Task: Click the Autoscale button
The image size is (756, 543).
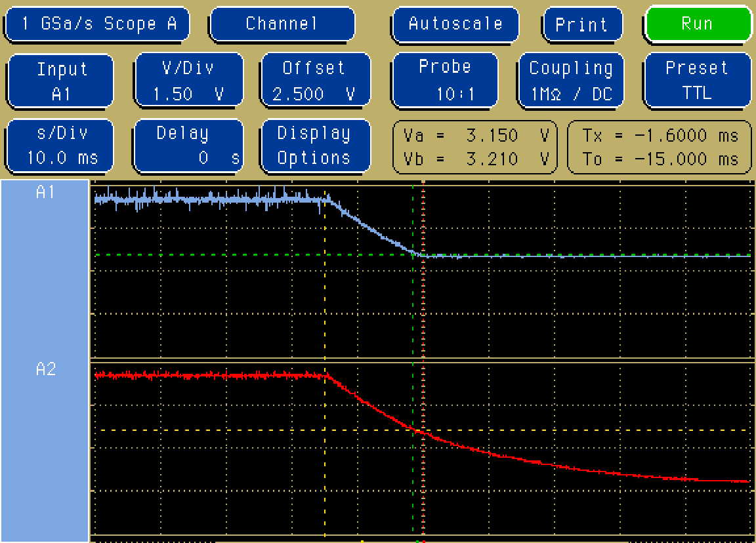Action: 455,24
